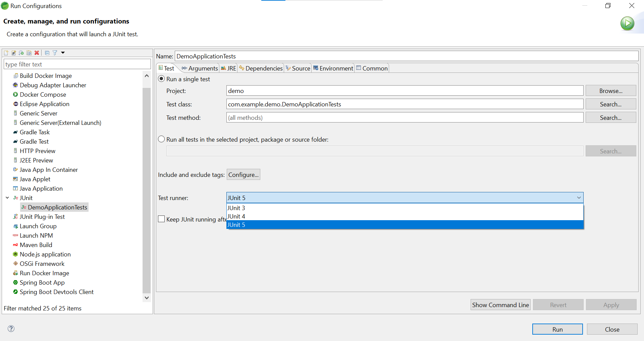Select the Gradle Task icon

pos(15,132)
